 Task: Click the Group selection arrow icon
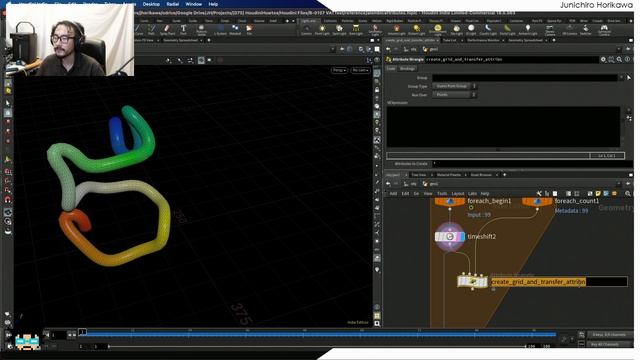coord(629,78)
